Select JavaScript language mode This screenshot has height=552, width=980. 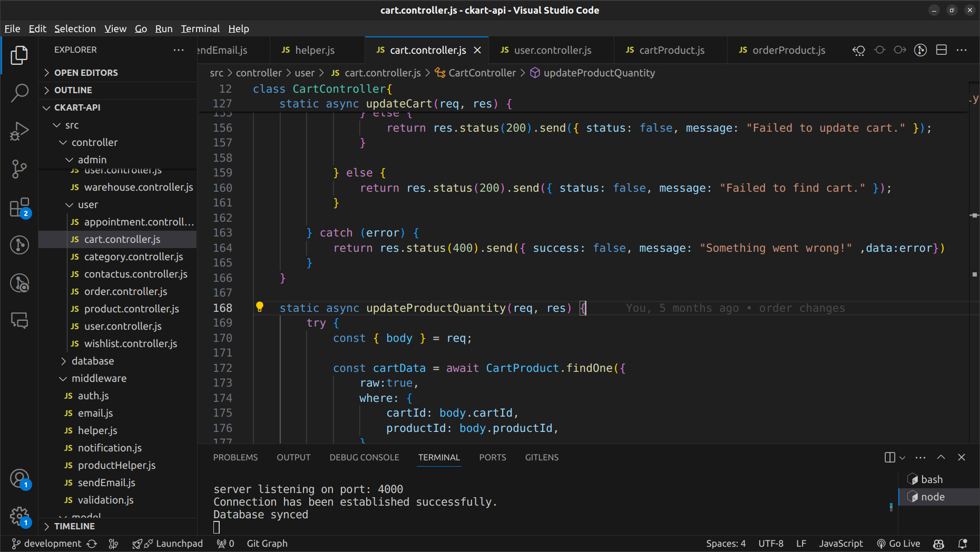(840, 544)
